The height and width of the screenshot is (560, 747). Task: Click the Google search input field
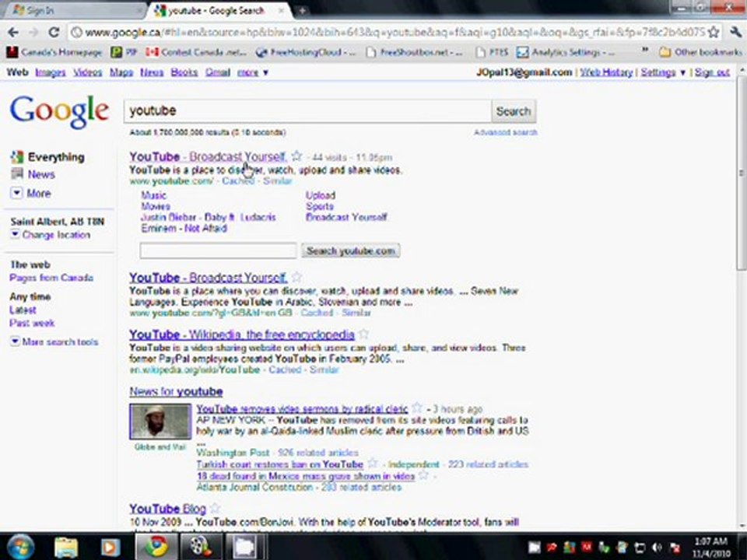coord(307,111)
